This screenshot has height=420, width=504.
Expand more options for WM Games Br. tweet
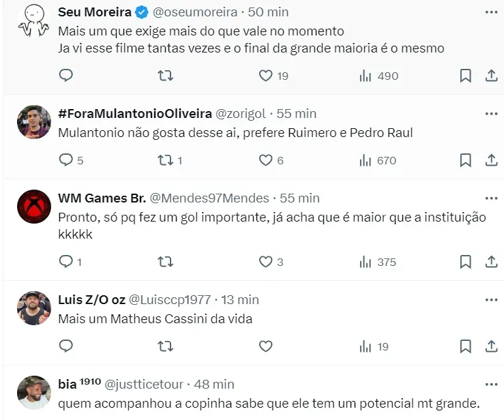point(491,198)
